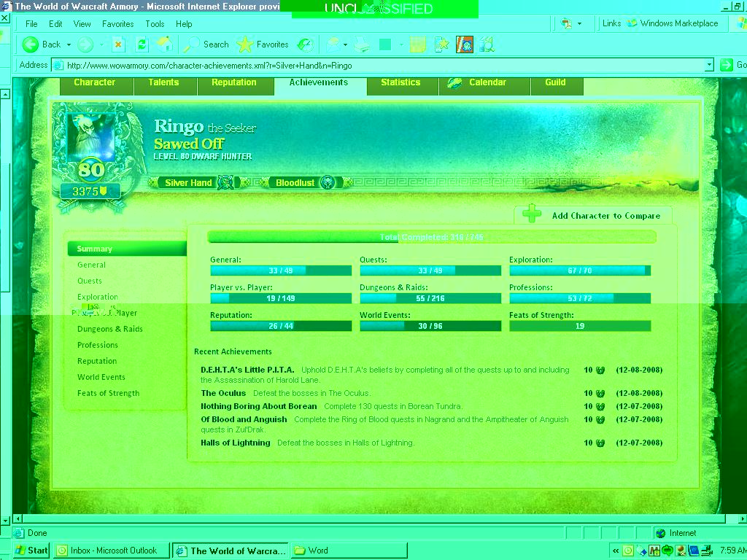Open the Sawed Off guild link
Viewport: 747px width, 560px height.
pos(189,144)
